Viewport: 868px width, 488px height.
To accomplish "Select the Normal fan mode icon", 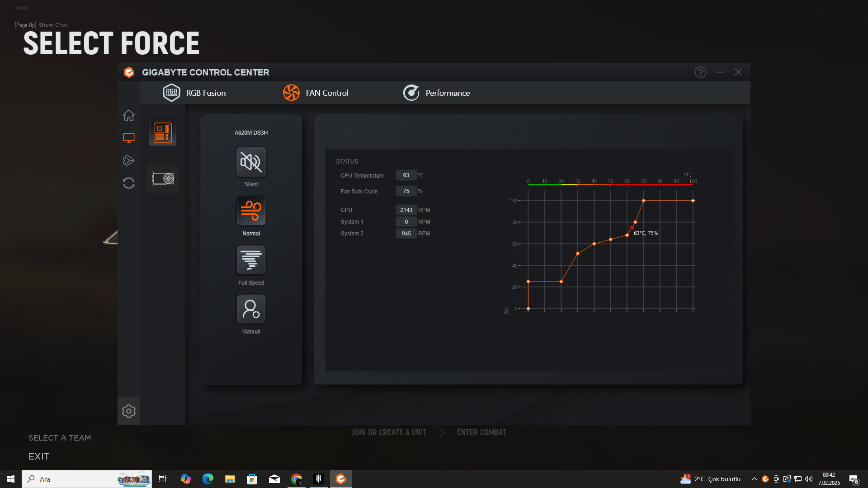I will pyautogui.click(x=251, y=211).
